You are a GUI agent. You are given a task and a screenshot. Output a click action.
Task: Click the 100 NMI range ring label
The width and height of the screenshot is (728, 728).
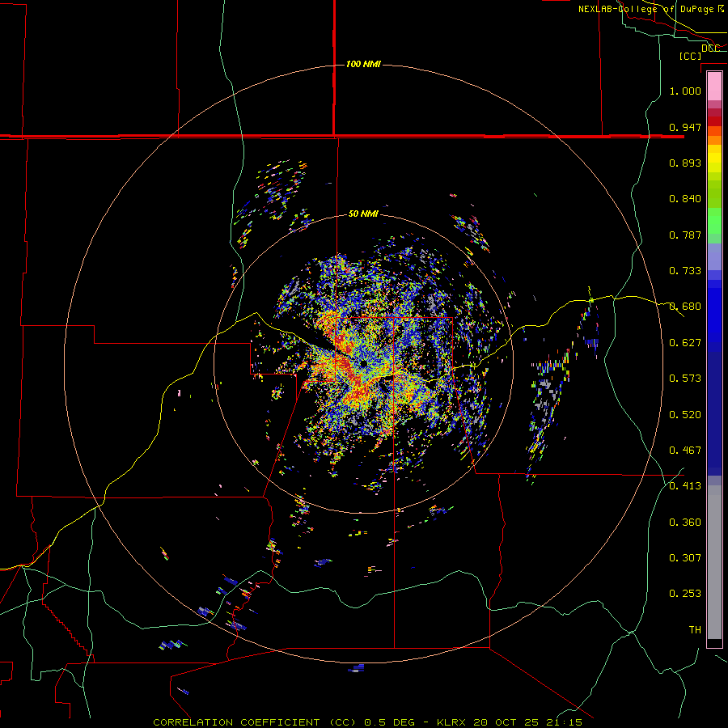point(363,64)
